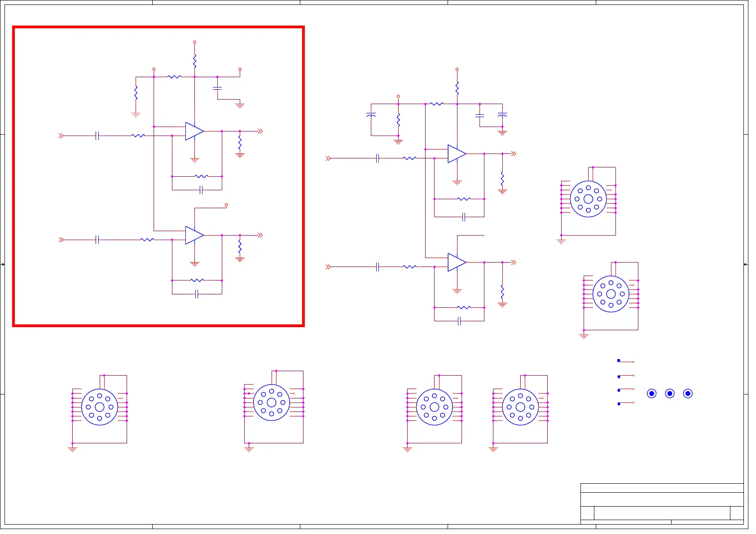Screen dimensions: 756x534
Task: Select the lower op-amp in the left circuit
Action: pyautogui.click(x=194, y=235)
